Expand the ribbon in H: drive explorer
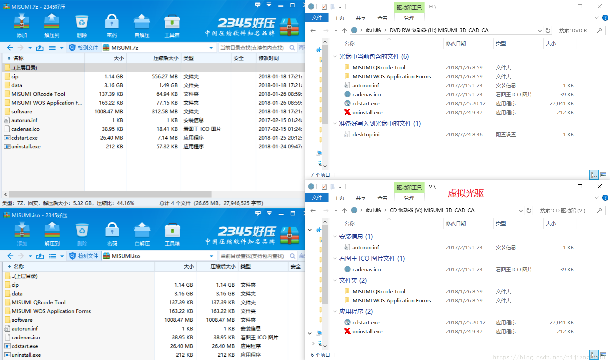This screenshot has height=364, width=610. click(597, 18)
